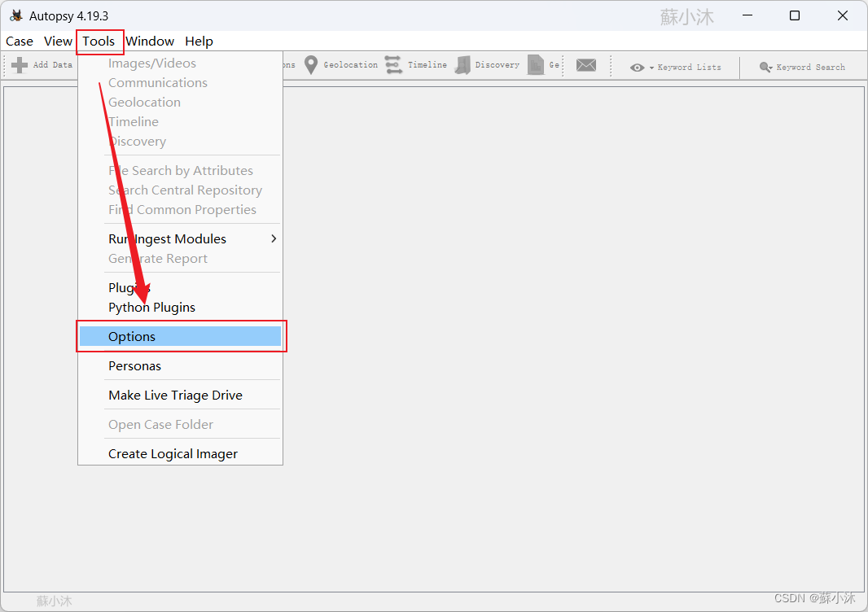Click the greyed Discovery entry in Tools menu

tap(181, 141)
